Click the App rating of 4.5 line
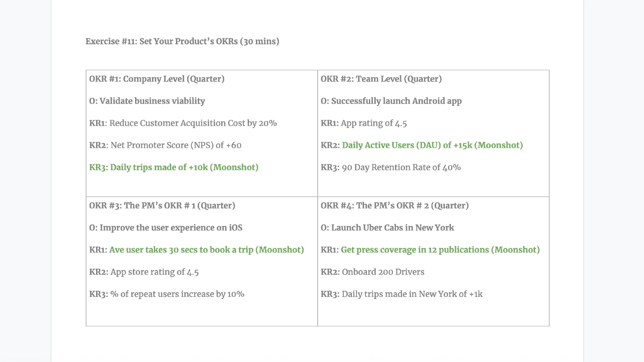 (364, 123)
